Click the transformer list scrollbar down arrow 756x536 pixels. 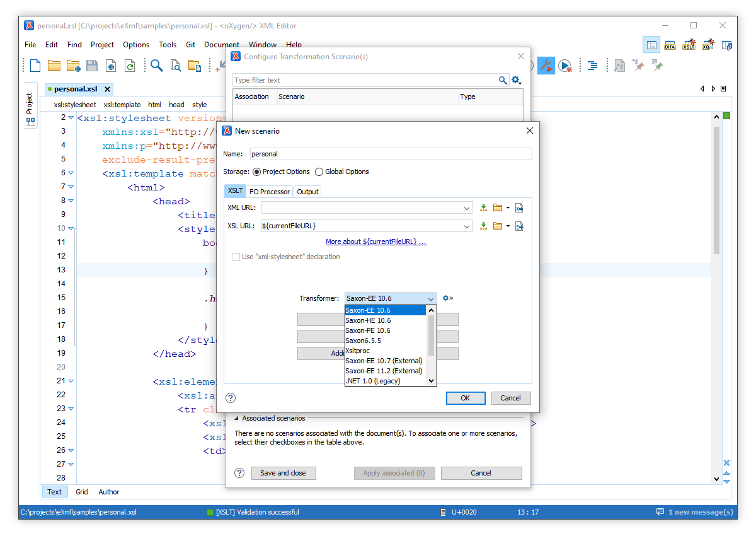tap(432, 381)
